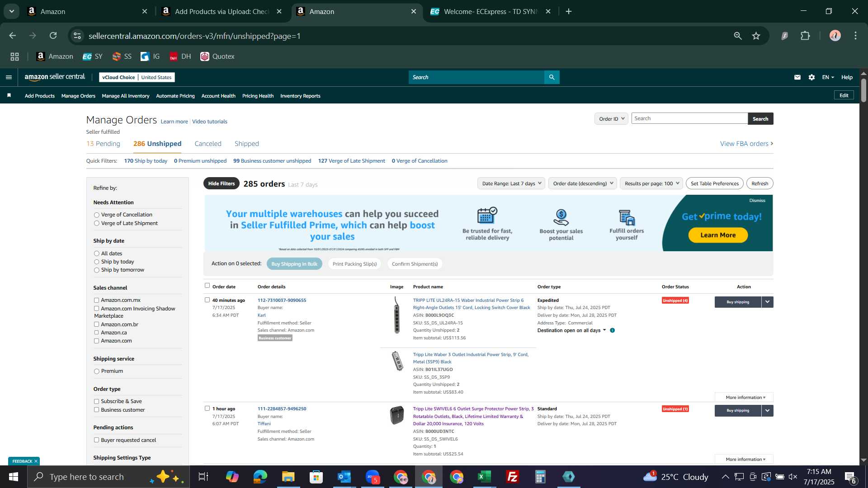Check the Amazon.com.mx sales channel

(x=96, y=300)
